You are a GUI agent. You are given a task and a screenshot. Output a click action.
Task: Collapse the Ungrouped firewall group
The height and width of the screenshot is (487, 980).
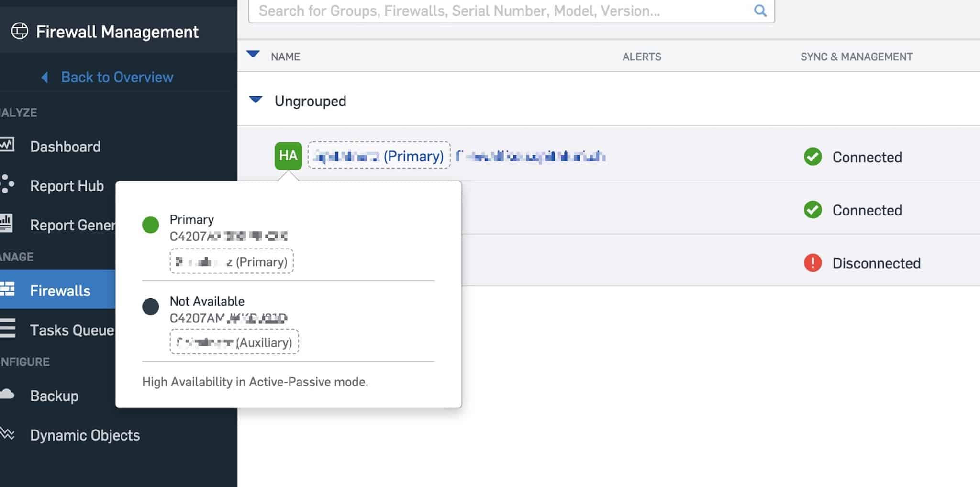(x=256, y=100)
